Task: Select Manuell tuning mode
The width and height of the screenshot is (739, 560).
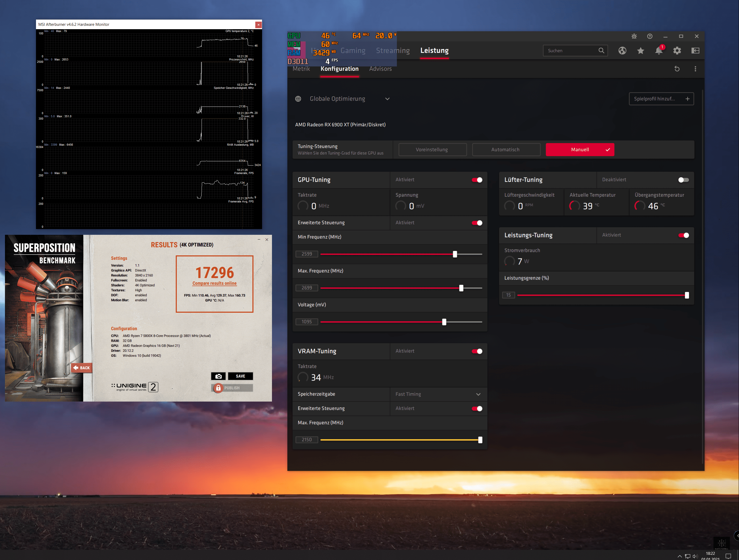Action: 580,150
